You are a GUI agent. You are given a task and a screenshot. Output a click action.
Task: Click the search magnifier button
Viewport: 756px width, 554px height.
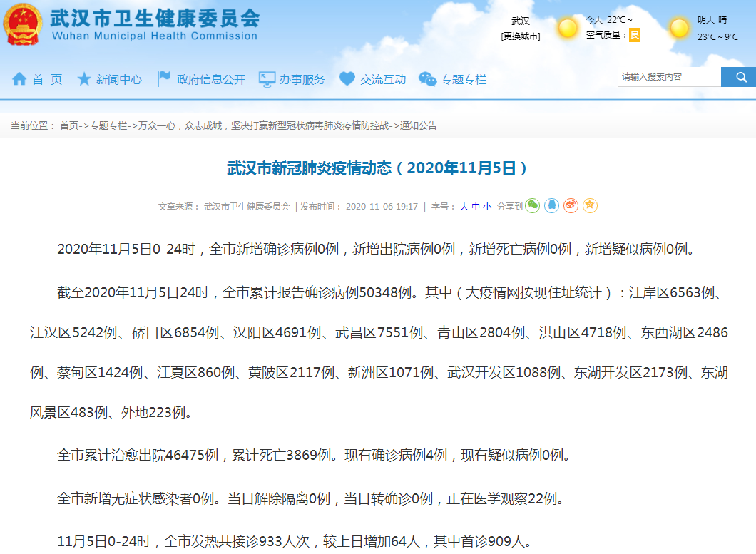pos(738,77)
